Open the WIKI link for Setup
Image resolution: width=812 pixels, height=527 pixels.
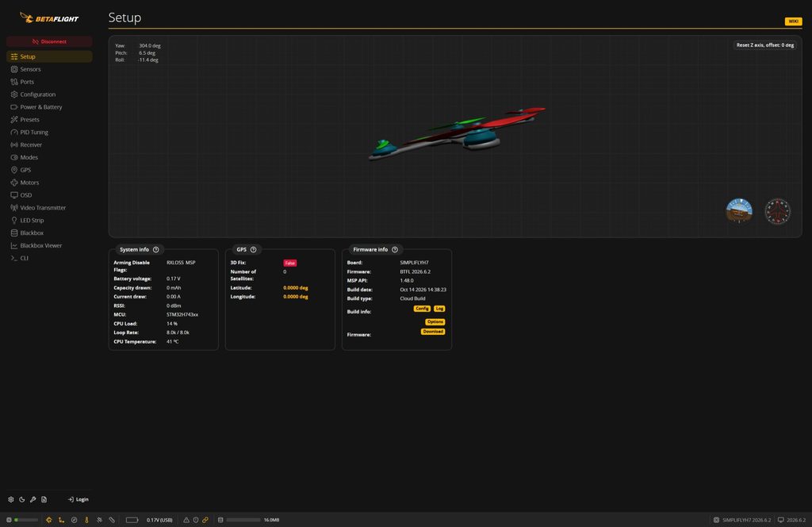pos(793,21)
